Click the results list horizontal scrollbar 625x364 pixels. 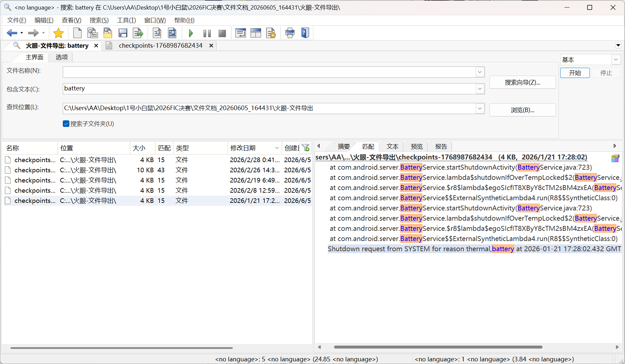coord(122,348)
